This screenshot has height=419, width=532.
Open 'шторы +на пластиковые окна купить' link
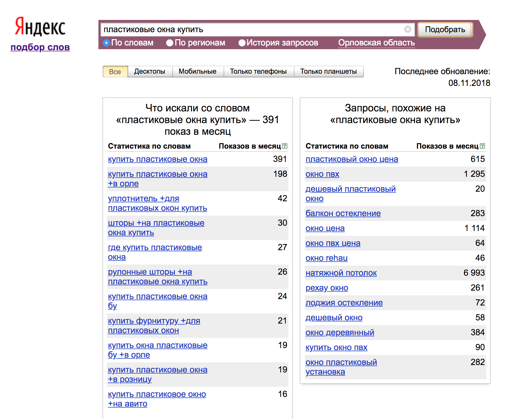[156, 228]
